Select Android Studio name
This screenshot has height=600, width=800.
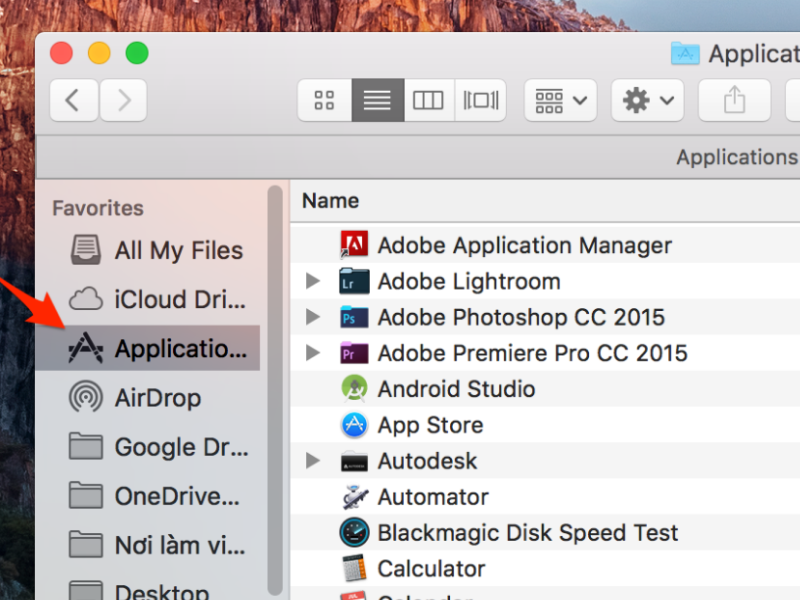click(x=456, y=389)
